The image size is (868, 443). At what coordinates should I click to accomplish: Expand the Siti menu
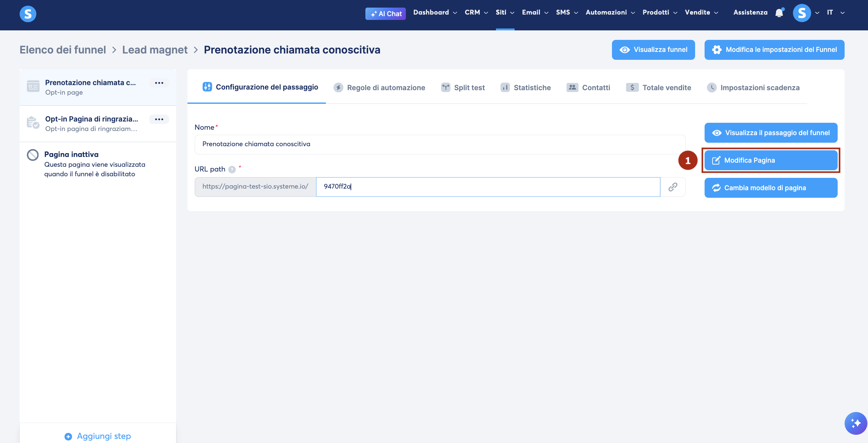coord(505,12)
